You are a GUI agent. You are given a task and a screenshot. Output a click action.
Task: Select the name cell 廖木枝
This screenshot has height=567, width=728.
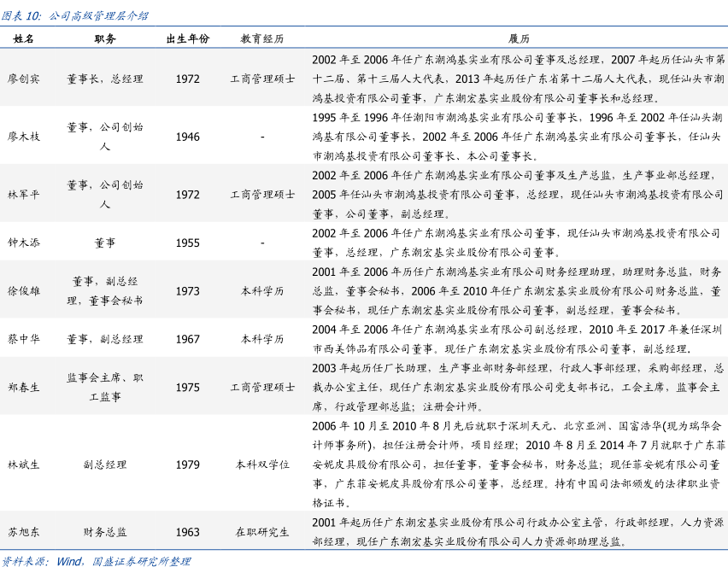24,137
